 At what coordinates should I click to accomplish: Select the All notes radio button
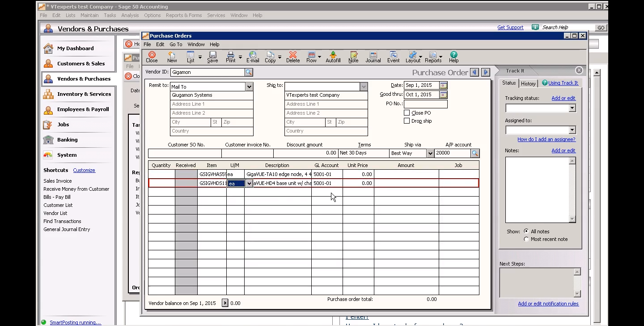coord(526,232)
